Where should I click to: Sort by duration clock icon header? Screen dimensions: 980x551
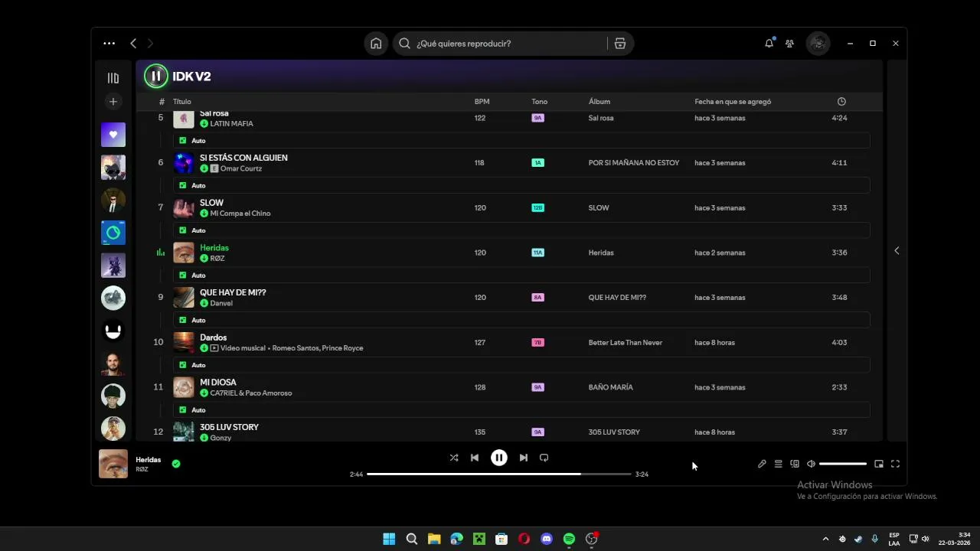[x=841, y=102]
